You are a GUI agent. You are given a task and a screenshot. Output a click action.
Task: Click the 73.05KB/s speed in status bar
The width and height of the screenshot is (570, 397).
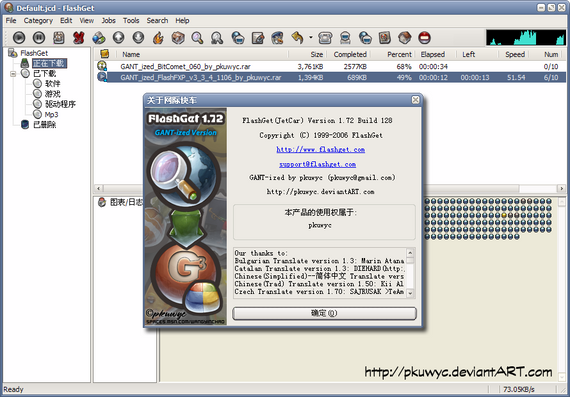tap(518, 389)
